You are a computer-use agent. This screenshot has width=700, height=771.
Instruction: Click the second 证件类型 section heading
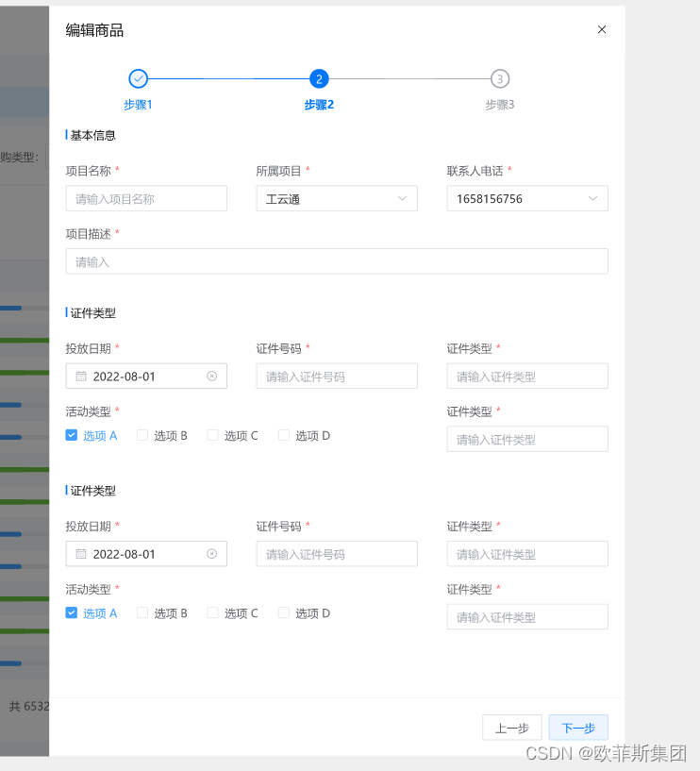[x=92, y=491]
